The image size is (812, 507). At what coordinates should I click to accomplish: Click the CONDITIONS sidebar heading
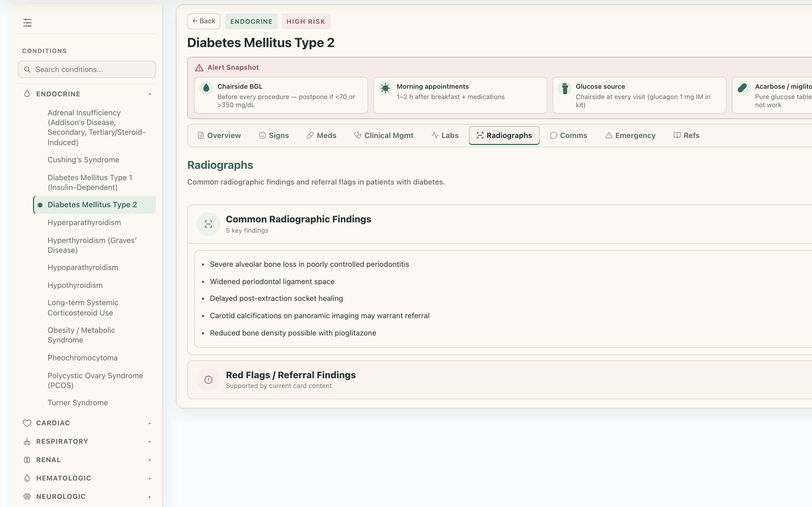point(44,51)
